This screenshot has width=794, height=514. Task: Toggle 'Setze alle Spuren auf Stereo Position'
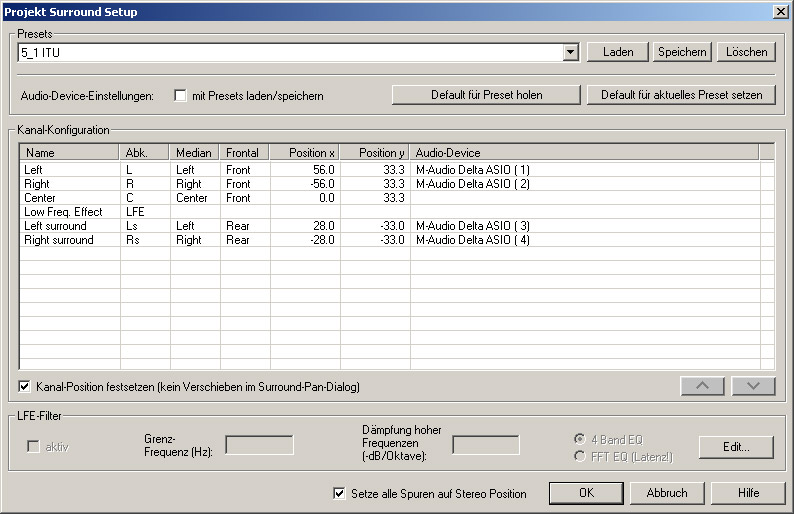point(339,493)
